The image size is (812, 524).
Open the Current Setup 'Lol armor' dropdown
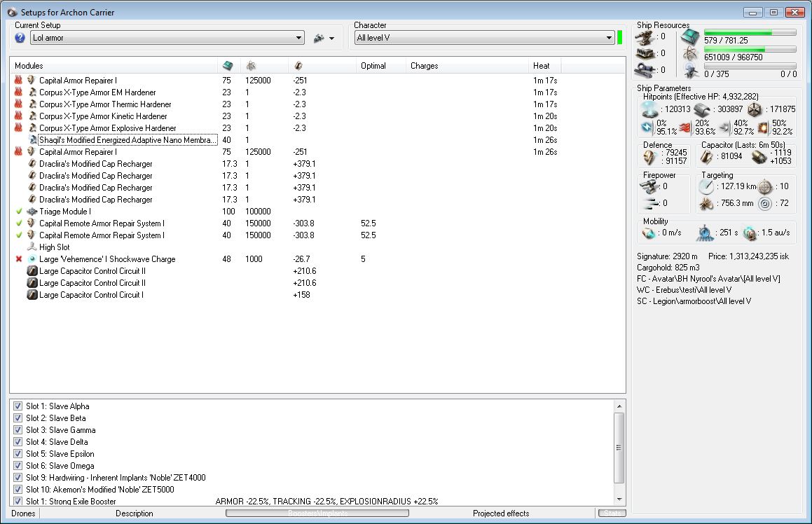pyautogui.click(x=167, y=38)
